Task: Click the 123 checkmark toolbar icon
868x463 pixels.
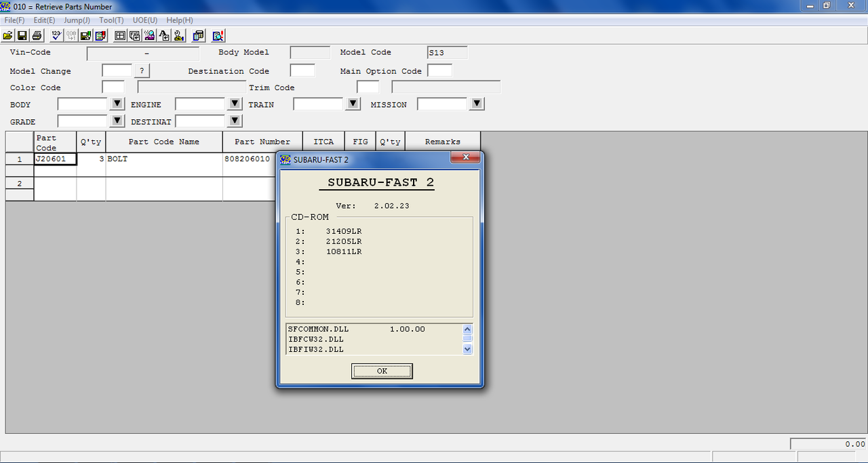Action: tap(56, 35)
